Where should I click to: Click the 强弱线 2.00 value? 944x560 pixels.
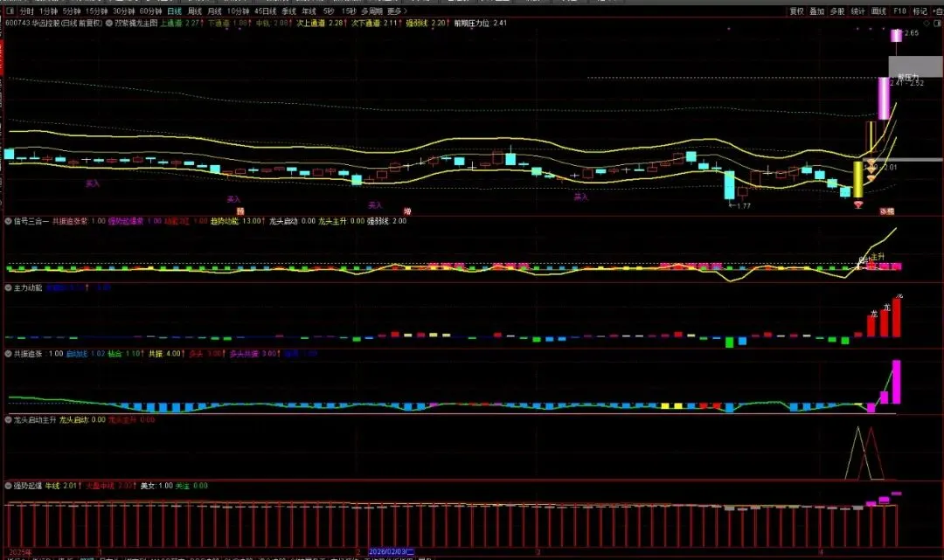[386, 221]
